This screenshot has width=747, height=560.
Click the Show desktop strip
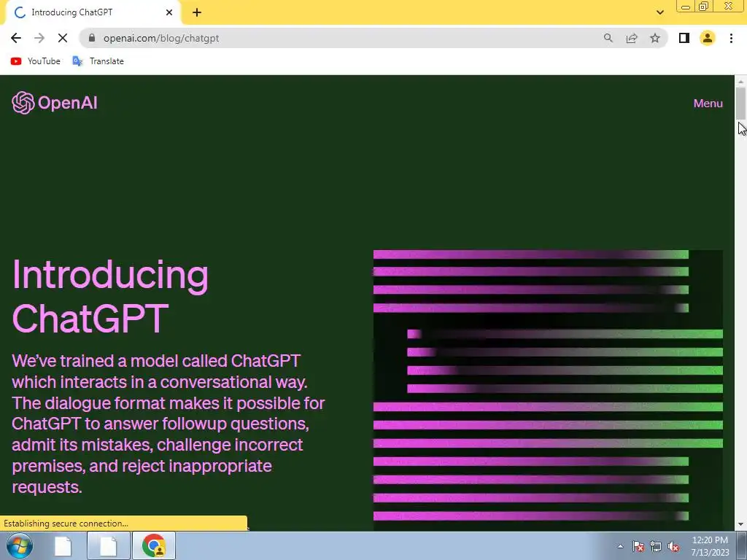pos(742,545)
